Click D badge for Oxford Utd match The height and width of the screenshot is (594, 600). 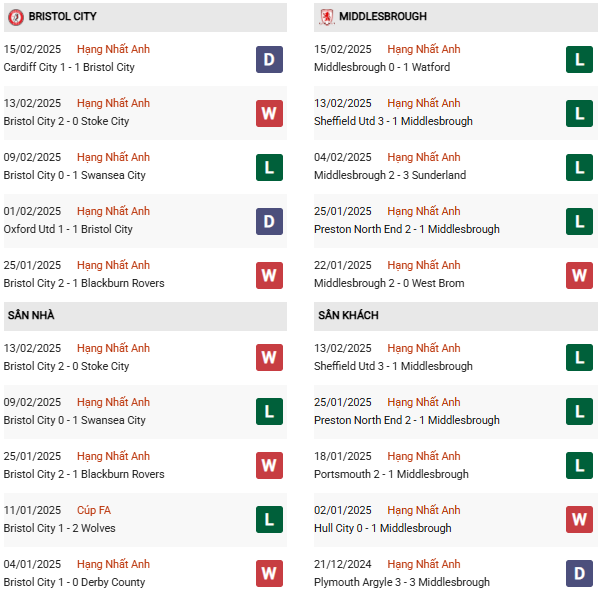269,221
